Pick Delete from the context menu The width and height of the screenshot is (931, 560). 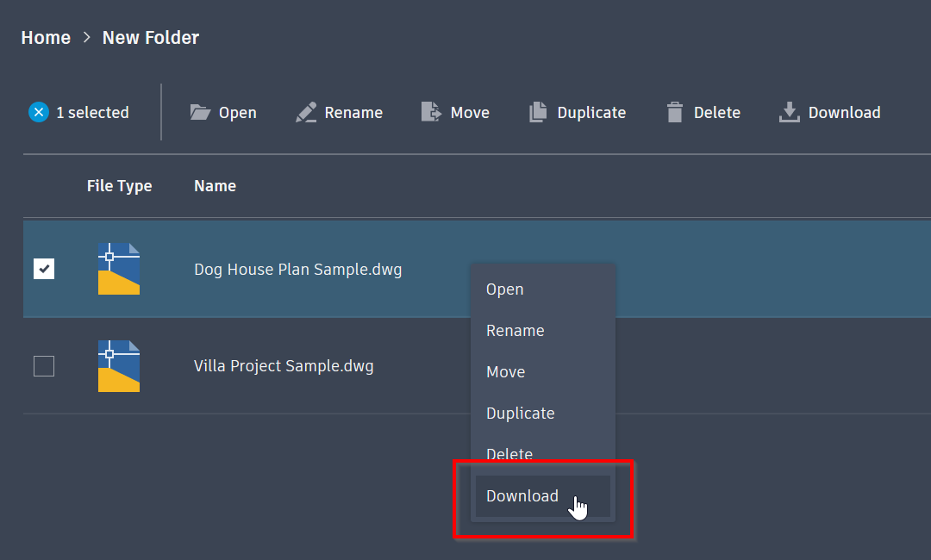[x=509, y=453]
